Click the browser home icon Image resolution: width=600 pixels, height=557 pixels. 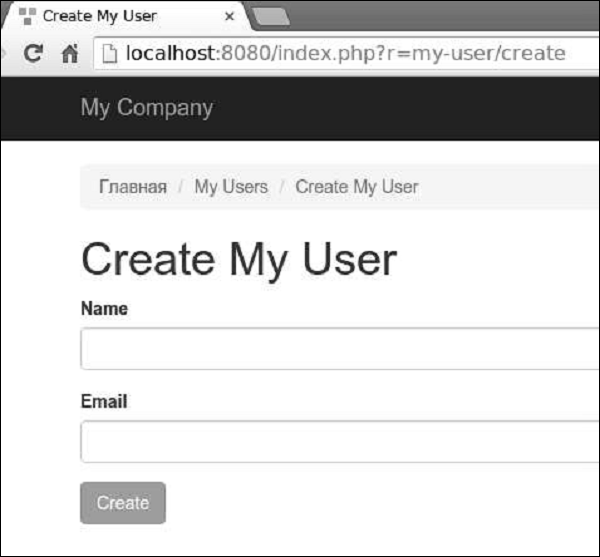(x=69, y=54)
